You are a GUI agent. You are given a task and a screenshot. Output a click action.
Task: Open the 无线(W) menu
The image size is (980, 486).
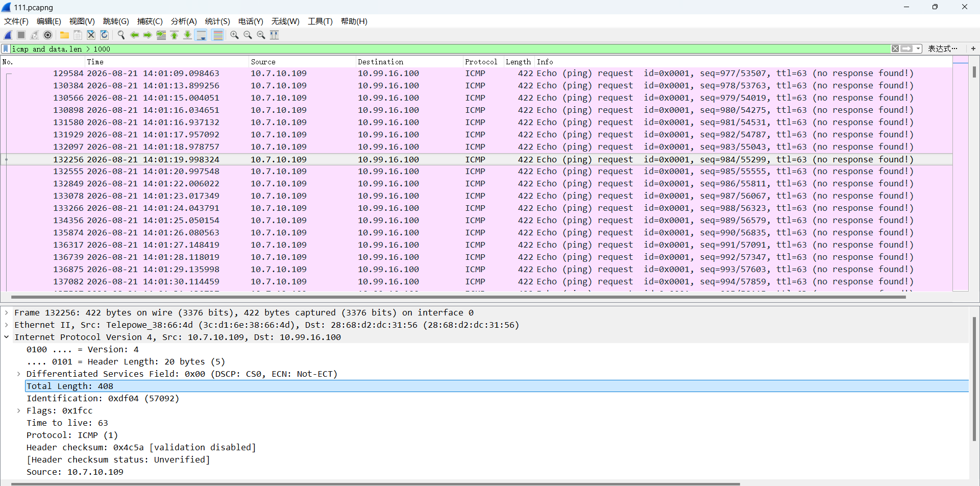tap(285, 21)
